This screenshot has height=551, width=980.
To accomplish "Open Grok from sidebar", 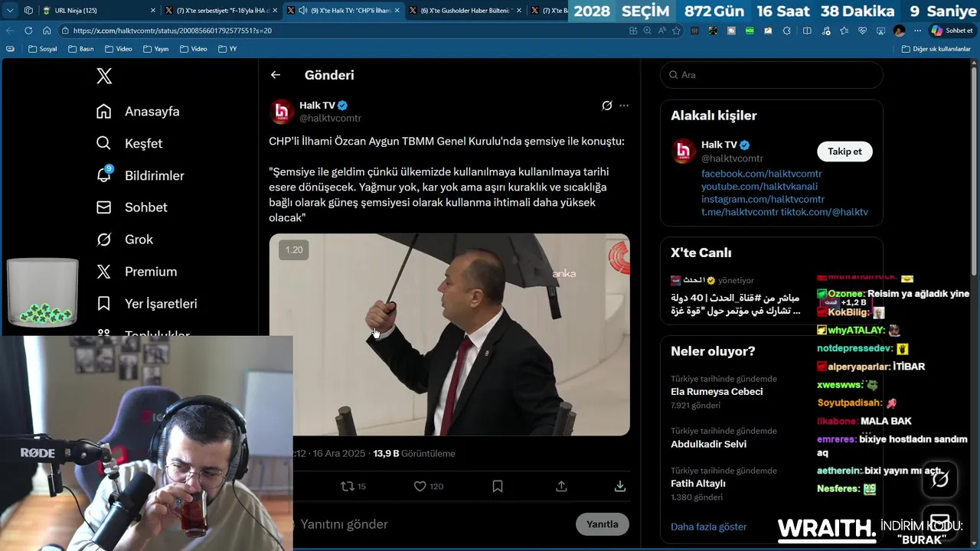I will coord(125,240).
